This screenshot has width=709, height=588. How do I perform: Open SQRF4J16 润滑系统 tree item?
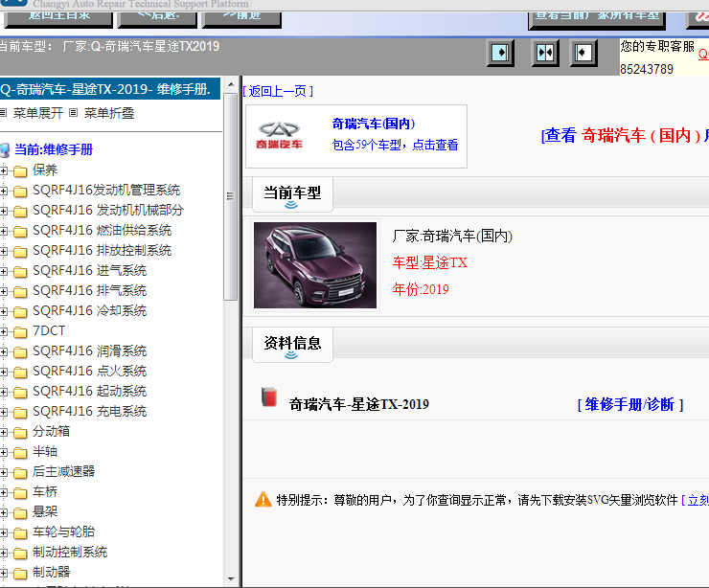click(x=89, y=351)
